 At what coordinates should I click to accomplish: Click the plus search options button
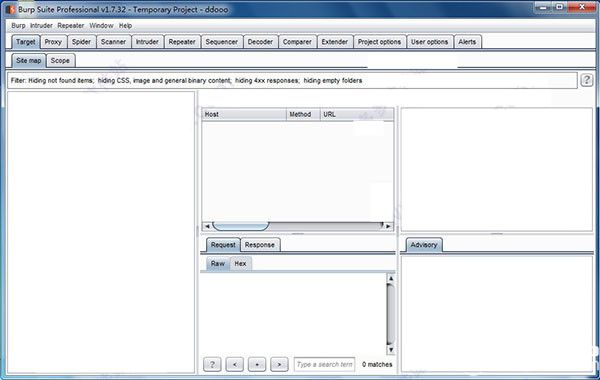coord(257,364)
